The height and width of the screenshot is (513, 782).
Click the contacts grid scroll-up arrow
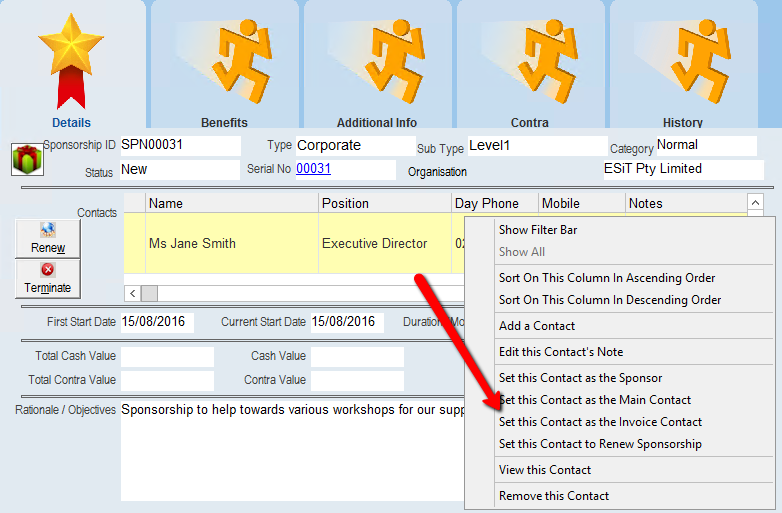(755, 203)
